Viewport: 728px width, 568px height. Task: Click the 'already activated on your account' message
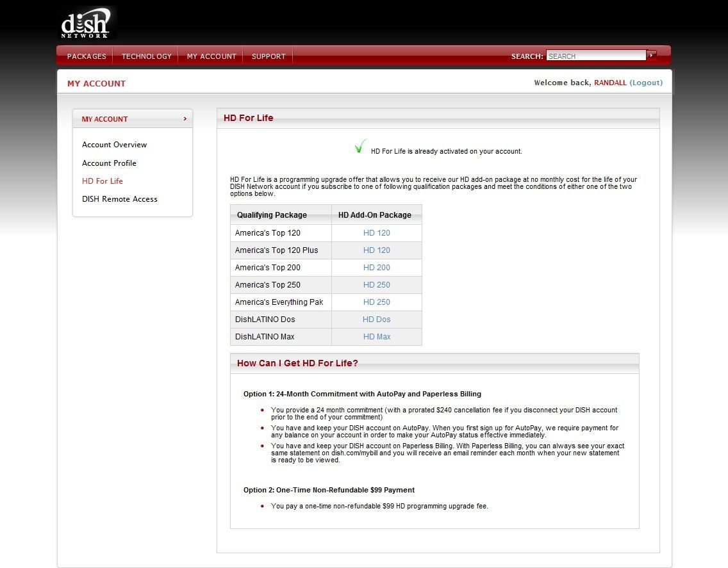pos(446,151)
